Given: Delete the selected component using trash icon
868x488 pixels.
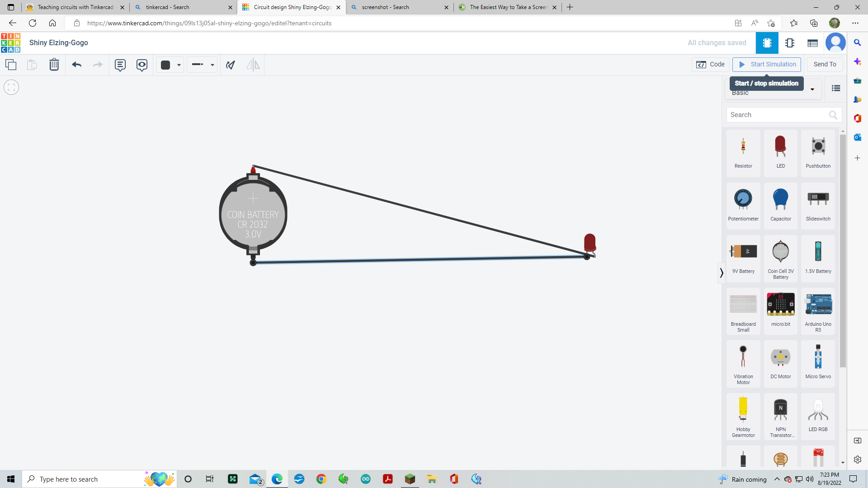Looking at the screenshot, I should coord(54,65).
